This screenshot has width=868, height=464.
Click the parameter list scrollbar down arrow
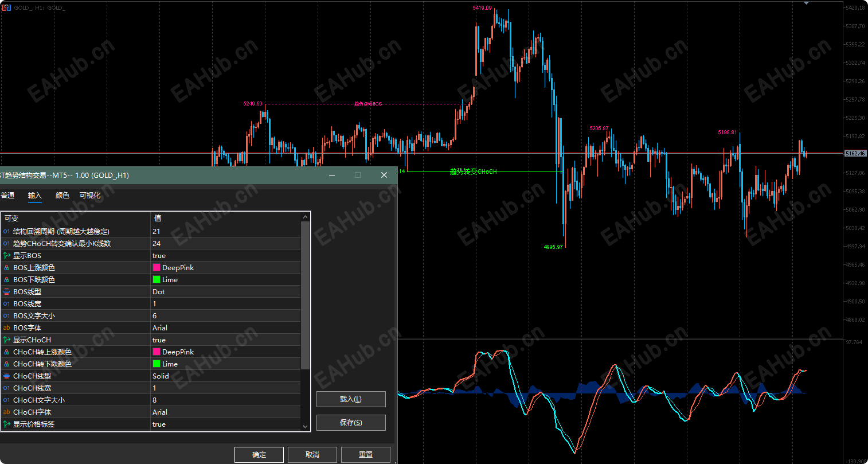(x=305, y=427)
